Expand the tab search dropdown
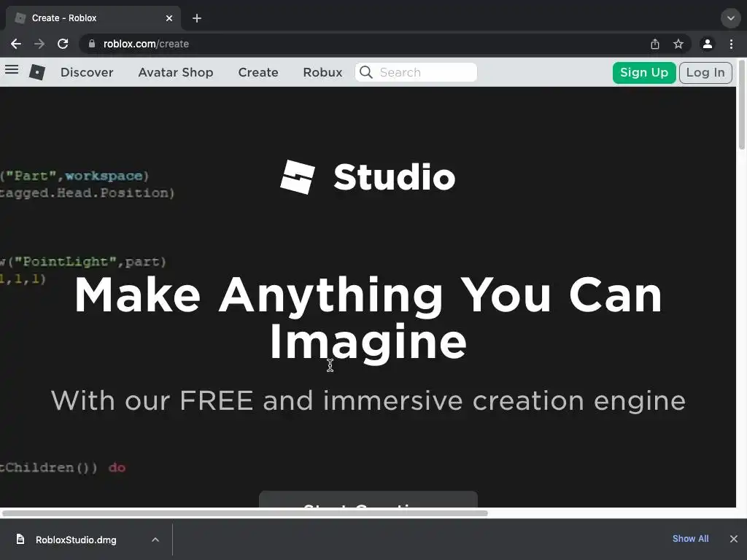This screenshot has width=747, height=560. pyautogui.click(x=730, y=18)
